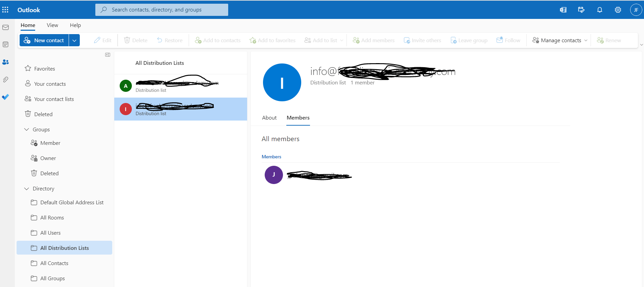Screen dimensions: 644x287
Task: Open Calendar from left rail
Action: coord(5,45)
